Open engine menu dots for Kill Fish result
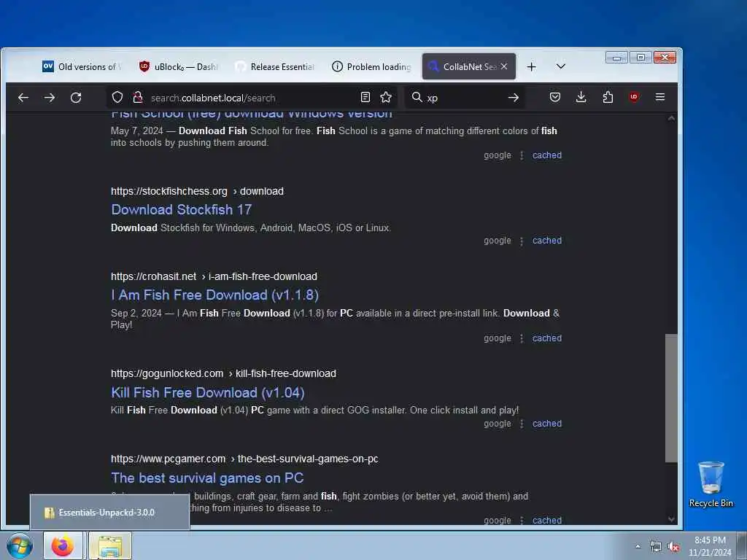 tap(522, 424)
